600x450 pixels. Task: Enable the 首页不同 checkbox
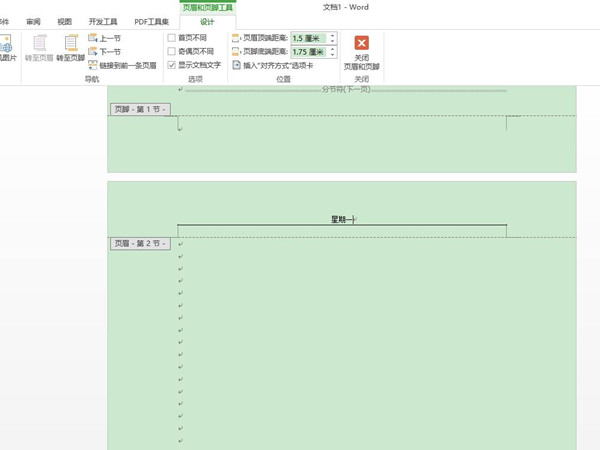tap(172, 38)
